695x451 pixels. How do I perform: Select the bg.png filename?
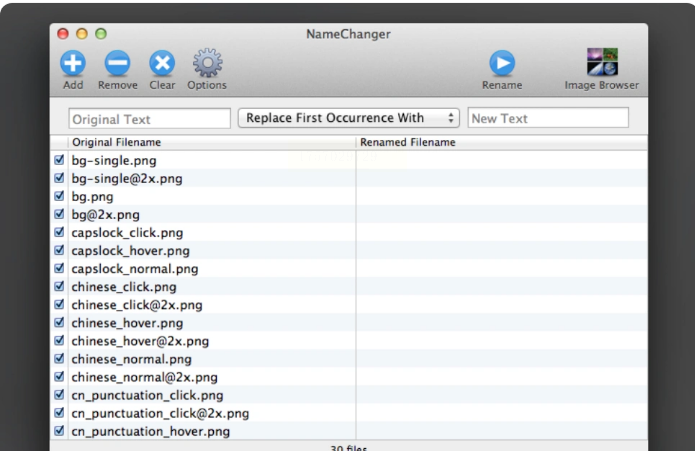92,197
